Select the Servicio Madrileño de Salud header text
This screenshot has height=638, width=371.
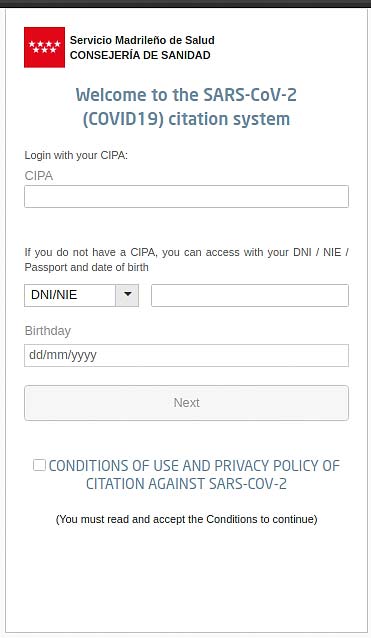142,40
